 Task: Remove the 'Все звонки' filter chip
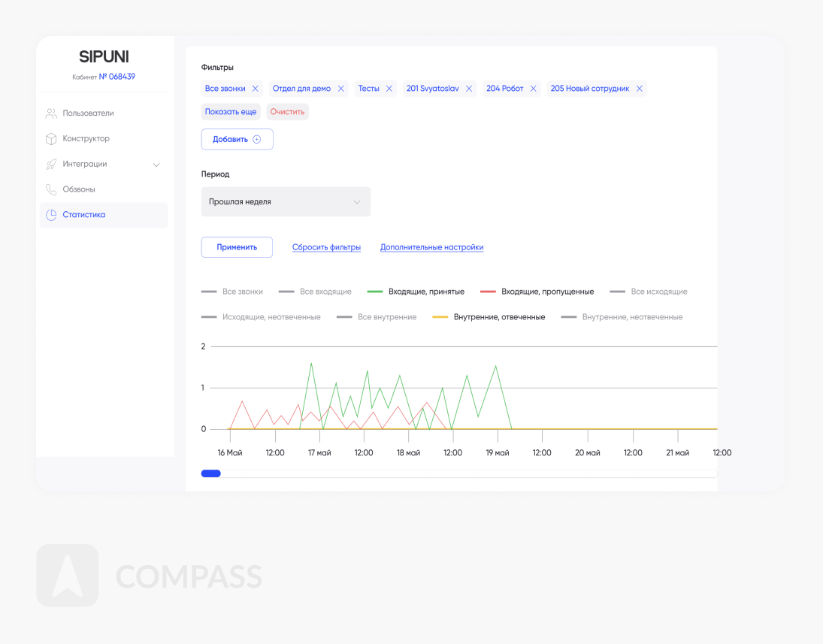click(256, 89)
